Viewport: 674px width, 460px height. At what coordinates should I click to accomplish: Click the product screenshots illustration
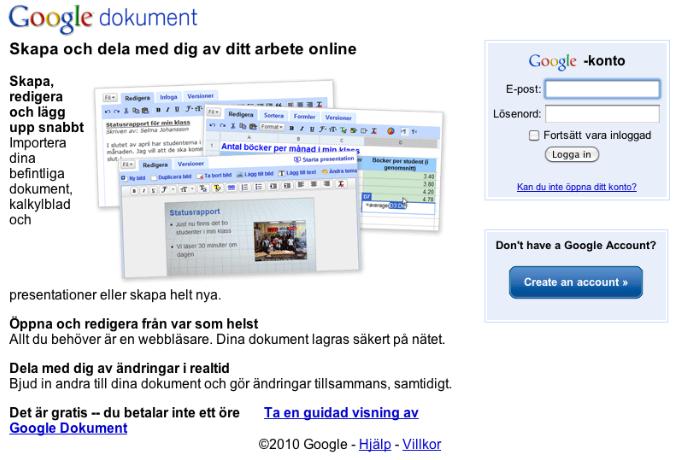(269, 179)
